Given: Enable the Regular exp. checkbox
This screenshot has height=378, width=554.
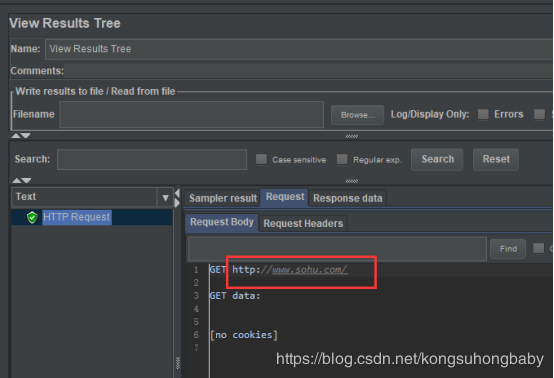Looking at the screenshot, I should (342, 159).
